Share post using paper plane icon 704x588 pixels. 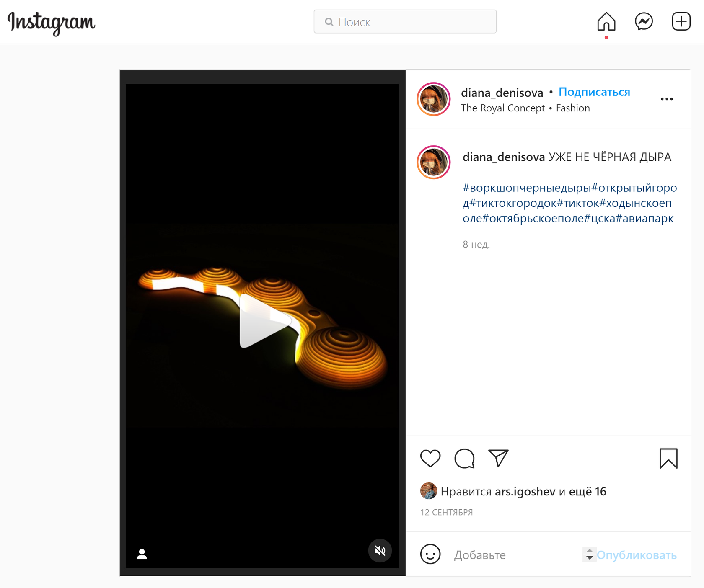pyautogui.click(x=498, y=458)
